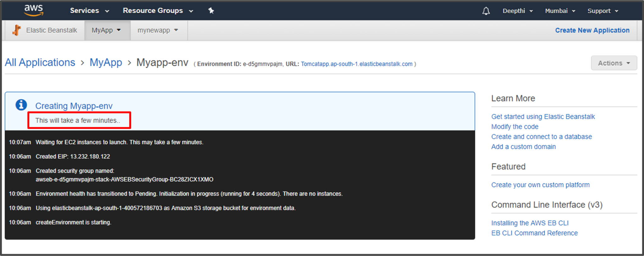Click the 10:07am timestamp
The image size is (644, 256).
tap(20, 142)
